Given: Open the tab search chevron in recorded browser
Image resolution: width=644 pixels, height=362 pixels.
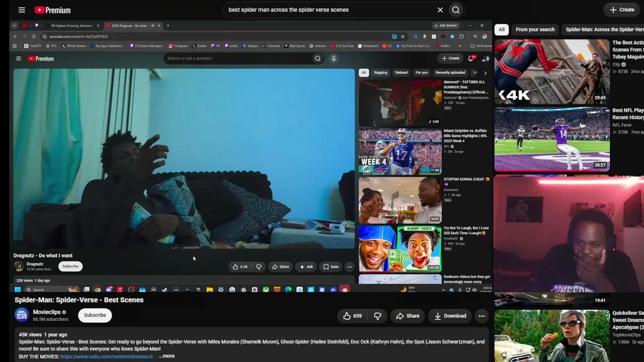Looking at the screenshot, I should [x=15, y=26].
